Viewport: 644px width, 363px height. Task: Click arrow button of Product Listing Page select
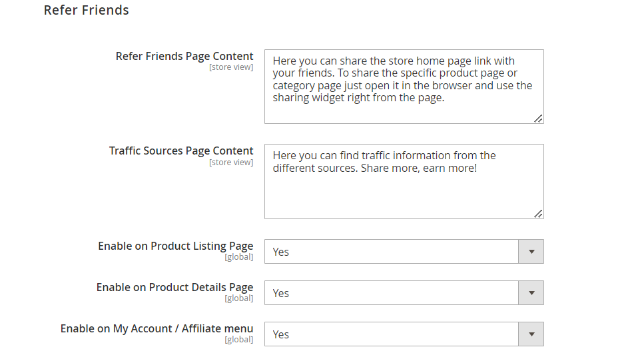pyautogui.click(x=531, y=251)
